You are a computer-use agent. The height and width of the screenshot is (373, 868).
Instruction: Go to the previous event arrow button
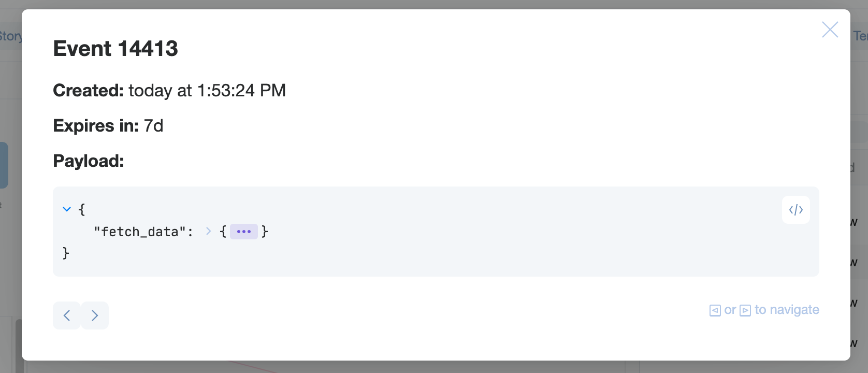click(x=67, y=315)
